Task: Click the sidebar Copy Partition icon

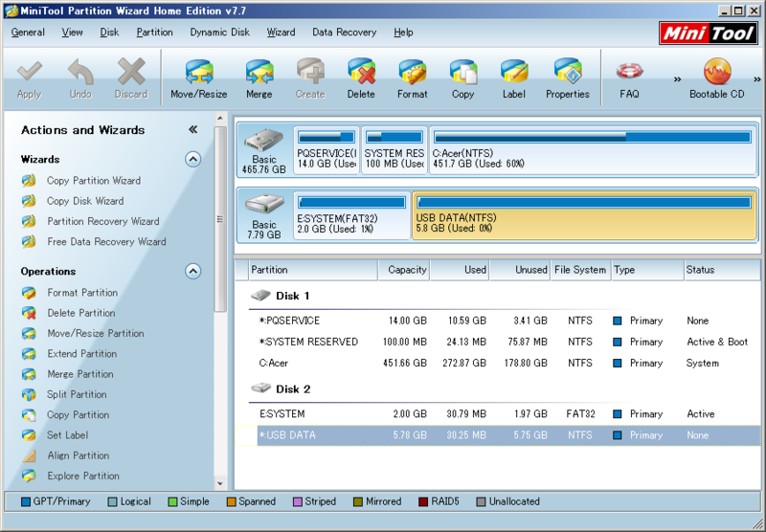Action: [x=29, y=415]
